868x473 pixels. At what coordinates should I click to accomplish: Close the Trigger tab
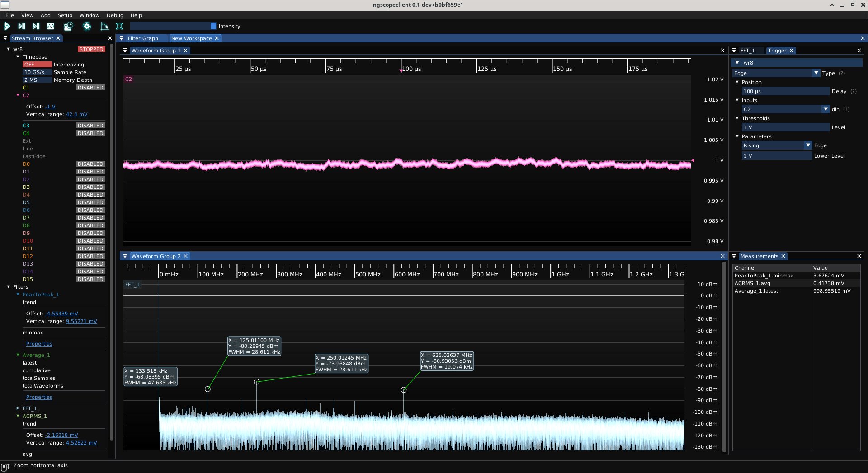(x=792, y=51)
